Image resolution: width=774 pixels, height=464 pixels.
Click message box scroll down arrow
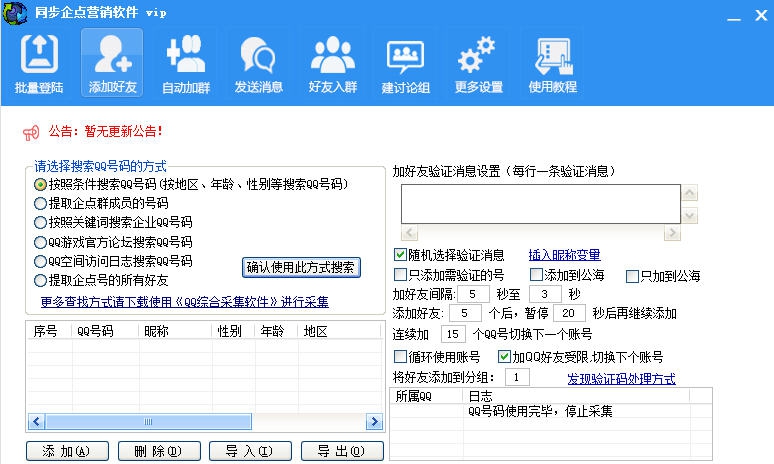point(690,216)
